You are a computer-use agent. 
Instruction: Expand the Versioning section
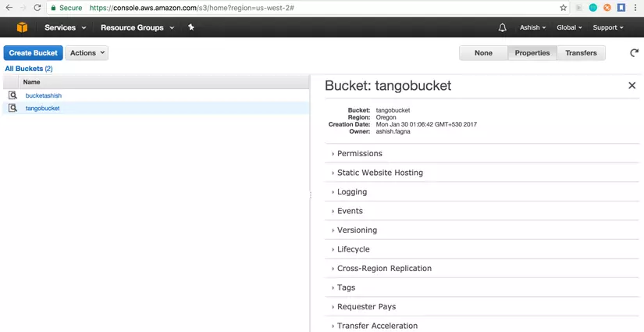[482, 230]
